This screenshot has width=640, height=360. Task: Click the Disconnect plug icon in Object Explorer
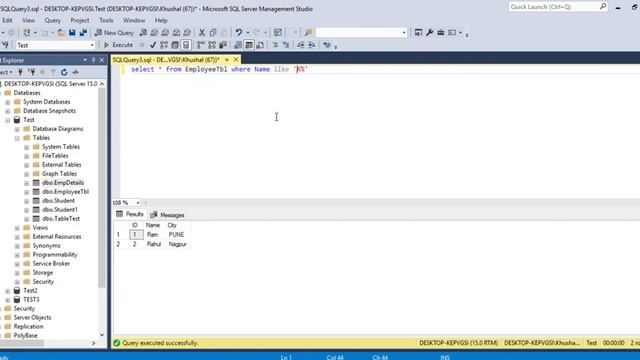[x=32, y=72]
